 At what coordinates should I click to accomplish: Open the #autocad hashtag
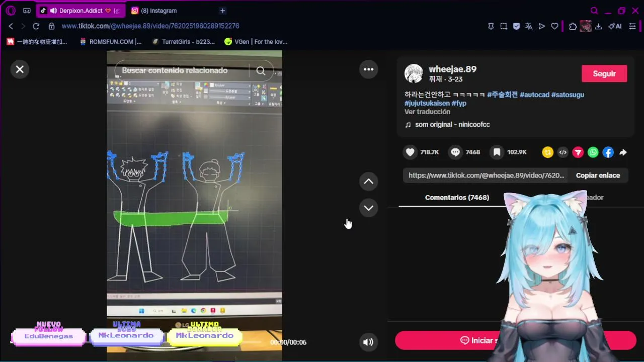pyautogui.click(x=534, y=95)
